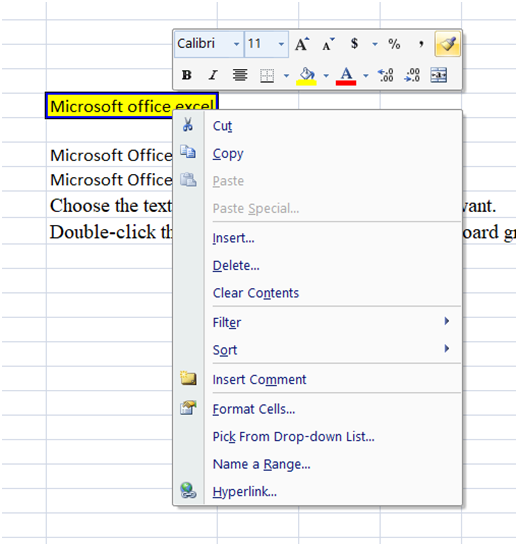Click Merge and Center icon
Screen dimensions: 518x546
tap(439, 75)
